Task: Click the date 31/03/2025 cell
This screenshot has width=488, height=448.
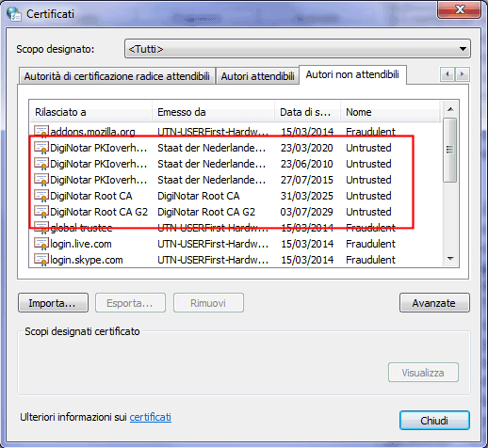Action: (x=307, y=196)
